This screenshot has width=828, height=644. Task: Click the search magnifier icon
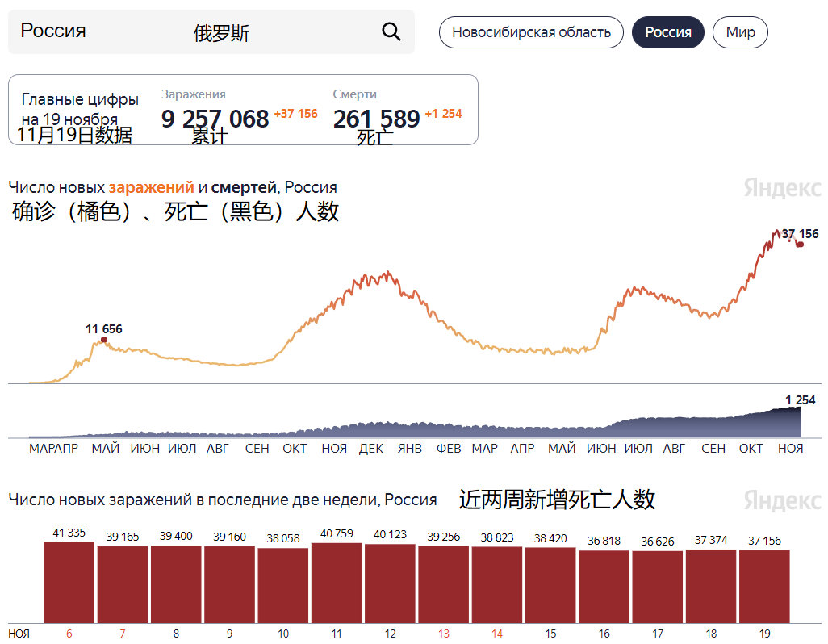(x=391, y=31)
